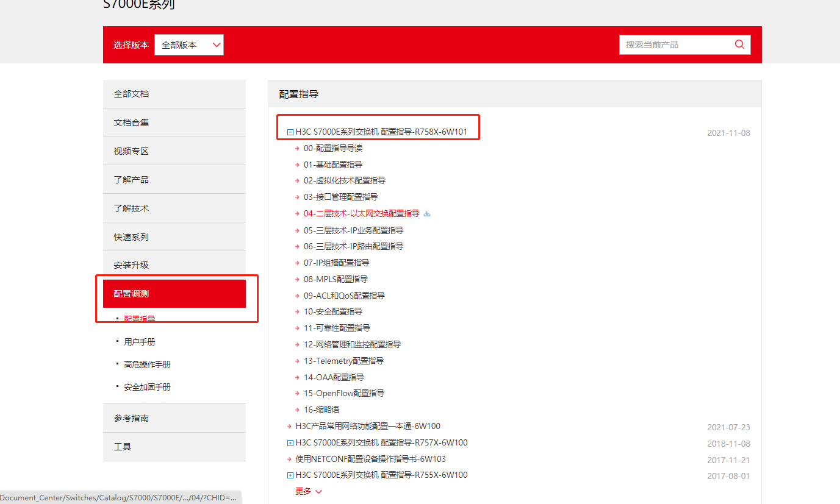Open the 00-配置指导导读 link

[333, 148]
